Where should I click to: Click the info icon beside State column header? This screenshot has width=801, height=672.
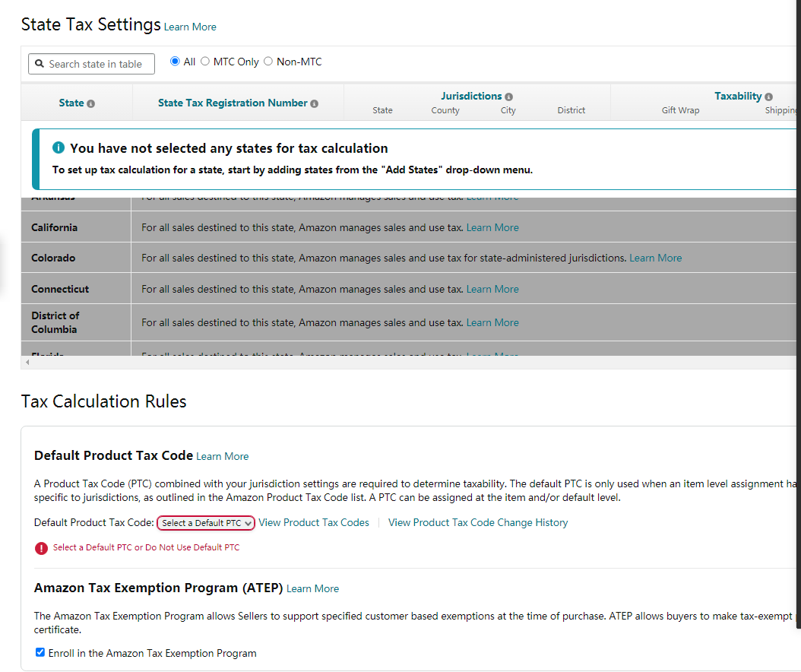91,103
